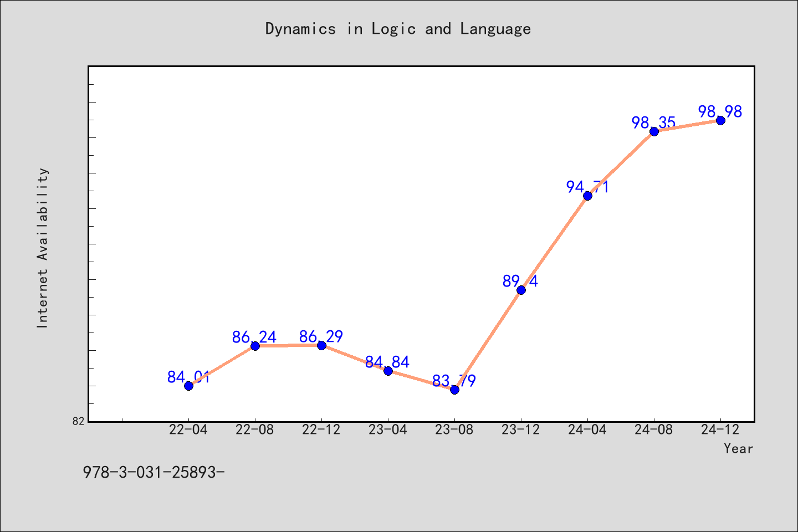Click the chart title 'Dynamics in Logic and Language'
The image size is (798, 532).
click(398, 29)
